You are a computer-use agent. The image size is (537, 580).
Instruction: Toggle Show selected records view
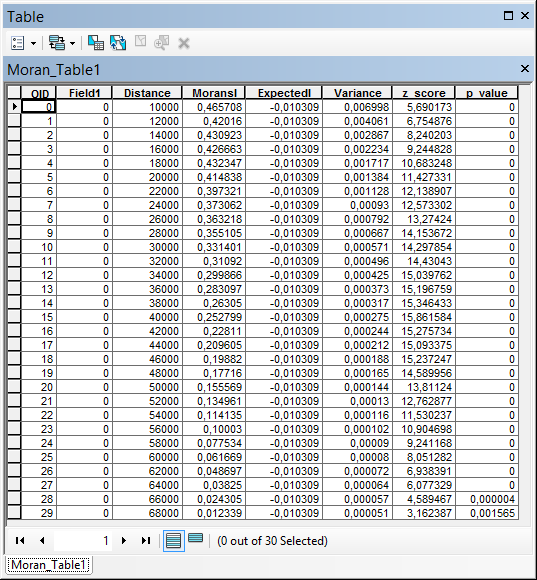coord(196,538)
